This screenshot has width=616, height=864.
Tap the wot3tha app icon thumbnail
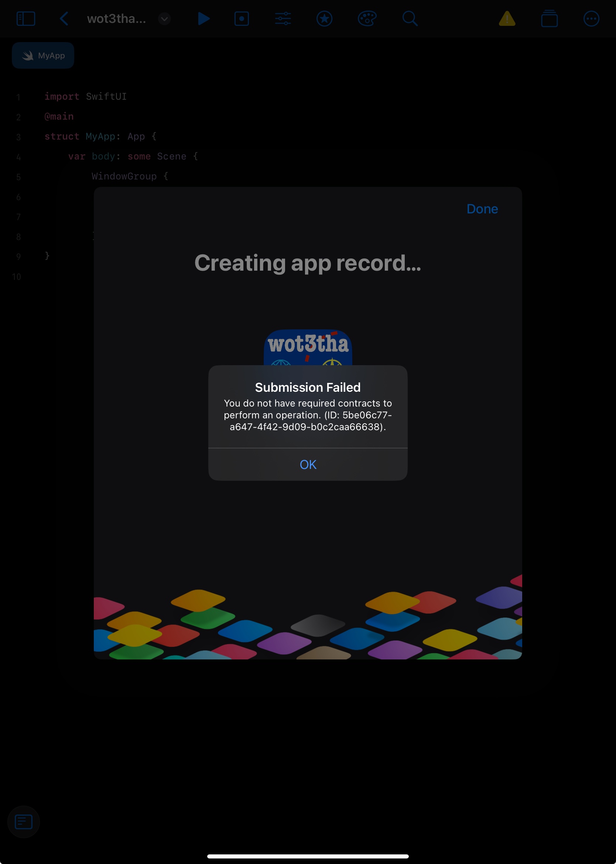pyautogui.click(x=308, y=347)
